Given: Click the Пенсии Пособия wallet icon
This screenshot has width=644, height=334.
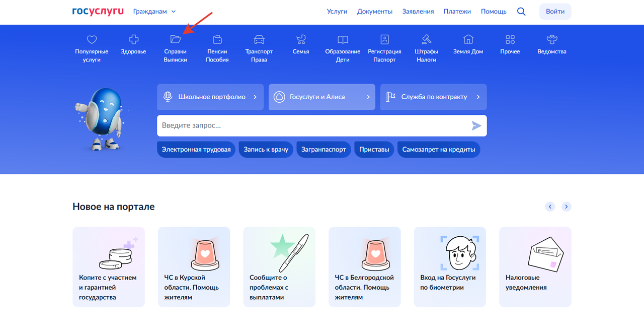Looking at the screenshot, I should click(217, 39).
